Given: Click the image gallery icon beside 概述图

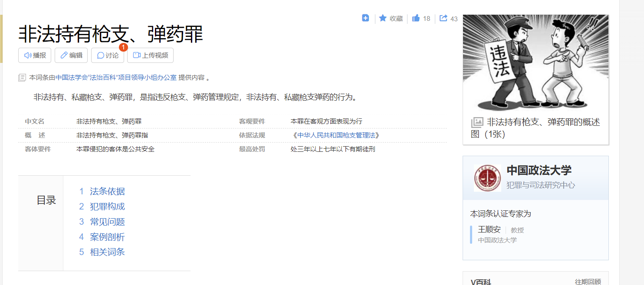Looking at the screenshot, I should pos(477,122).
